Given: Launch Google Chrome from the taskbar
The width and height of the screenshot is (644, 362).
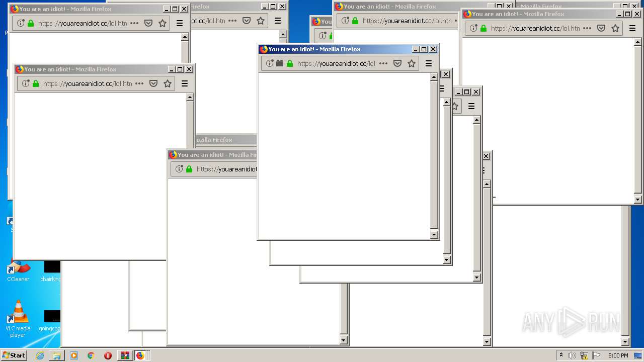Looking at the screenshot, I should [x=91, y=355].
